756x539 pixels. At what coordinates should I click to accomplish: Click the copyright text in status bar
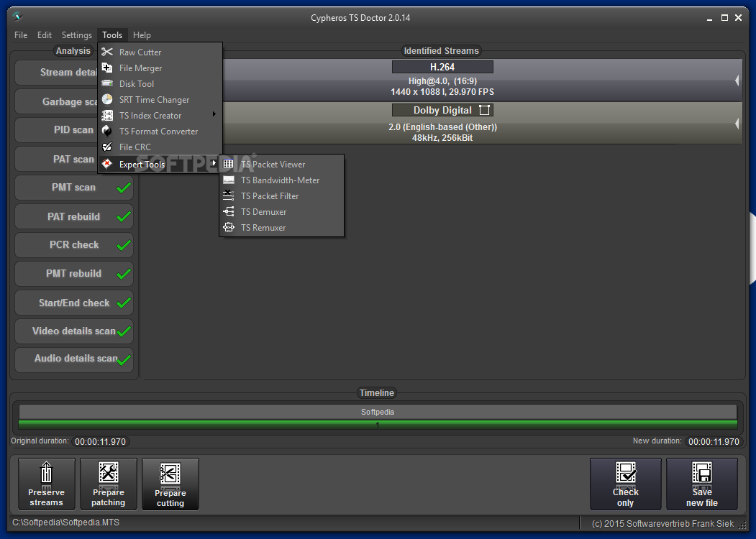pyautogui.click(x=662, y=524)
